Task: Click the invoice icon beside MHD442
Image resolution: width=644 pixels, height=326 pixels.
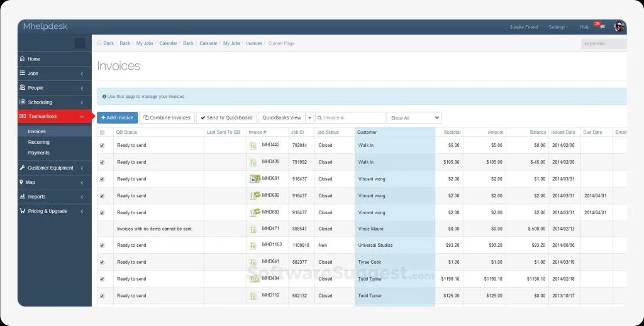Action: pos(253,145)
